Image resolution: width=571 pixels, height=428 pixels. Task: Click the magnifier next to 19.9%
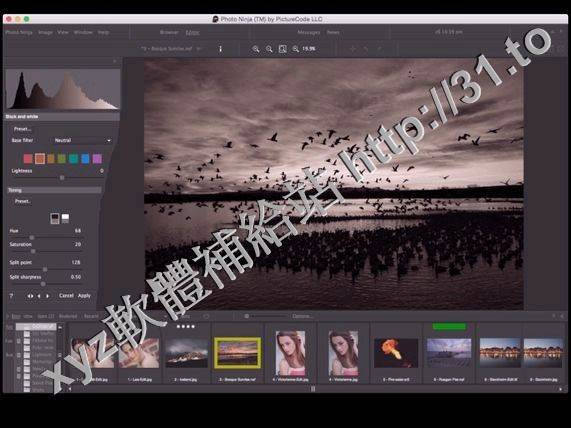(x=295, y=49)
